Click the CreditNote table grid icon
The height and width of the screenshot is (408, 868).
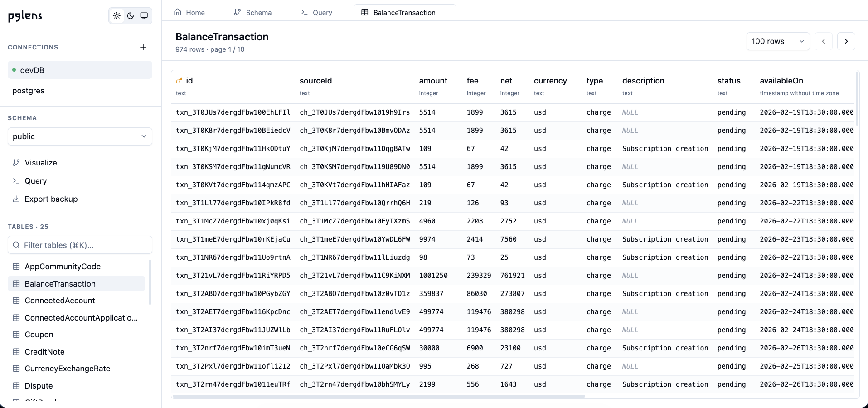[16, 352]
